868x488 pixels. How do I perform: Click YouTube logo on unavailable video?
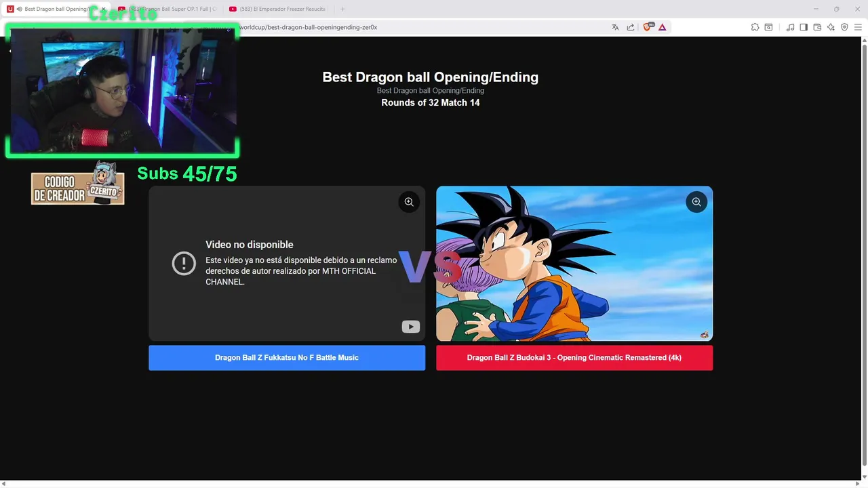pos(411,327)
